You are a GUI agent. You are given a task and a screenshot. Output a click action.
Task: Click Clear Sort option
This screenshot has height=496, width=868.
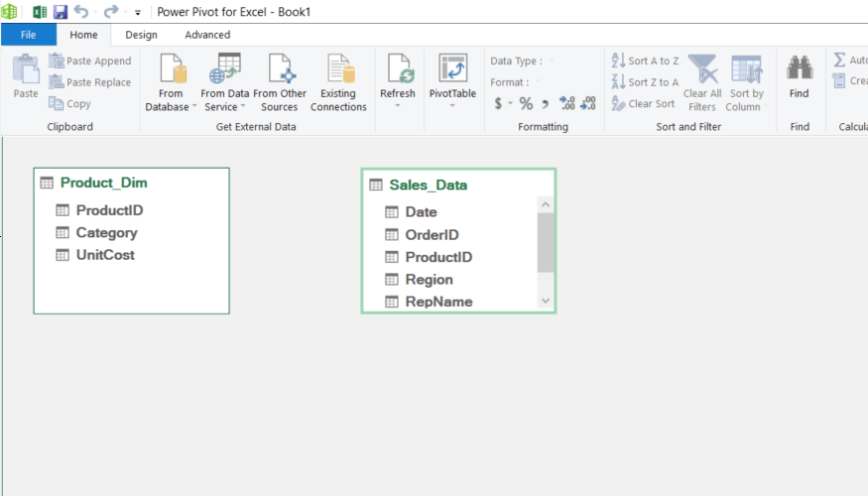[643, 103]
